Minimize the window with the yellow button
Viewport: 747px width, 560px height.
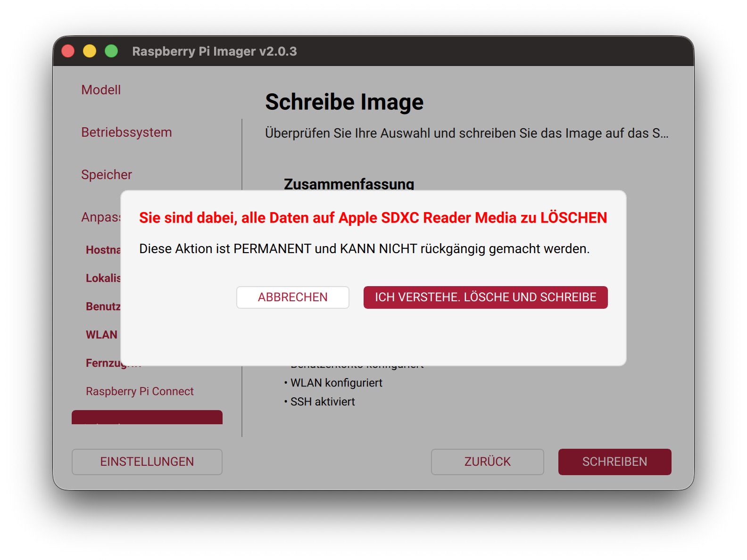[x=90, y=51]
